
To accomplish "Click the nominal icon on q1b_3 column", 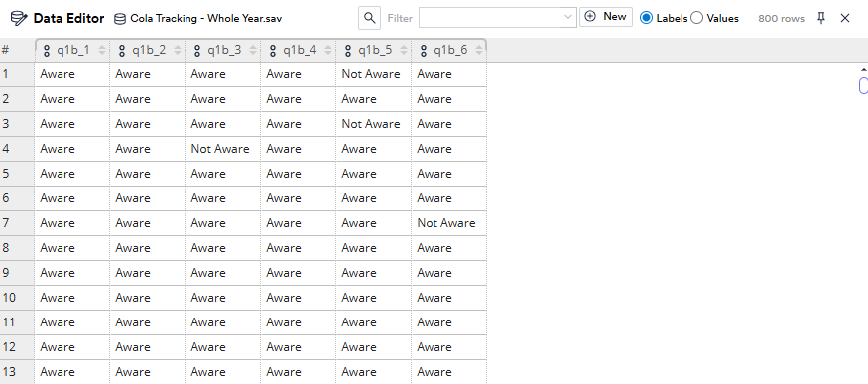I will pos(197,51).
